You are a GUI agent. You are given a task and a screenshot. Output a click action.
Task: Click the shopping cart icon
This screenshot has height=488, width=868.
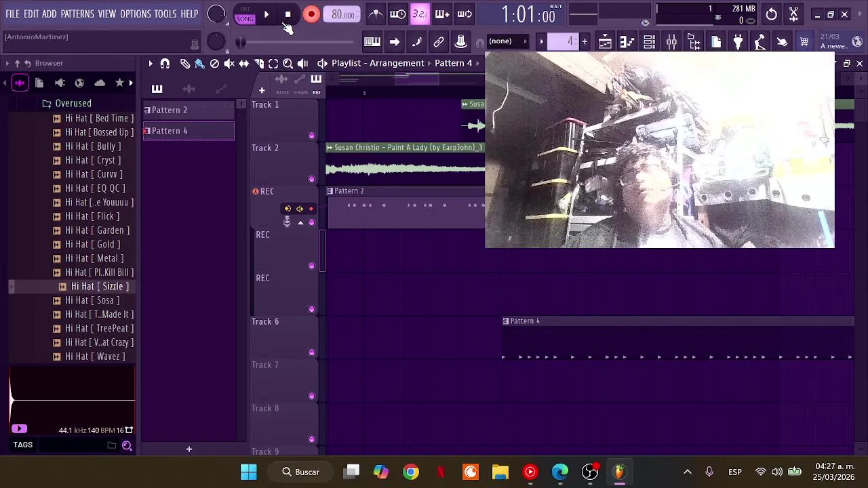pyautogui.click(x=804, y=42)
